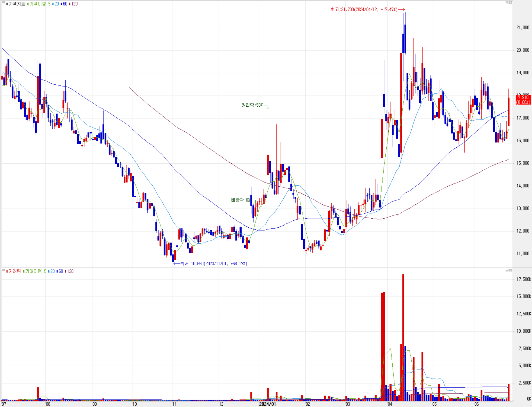Select the 거래량 volume legend label
The image size is (532, 407).
[x=15, y=271]
